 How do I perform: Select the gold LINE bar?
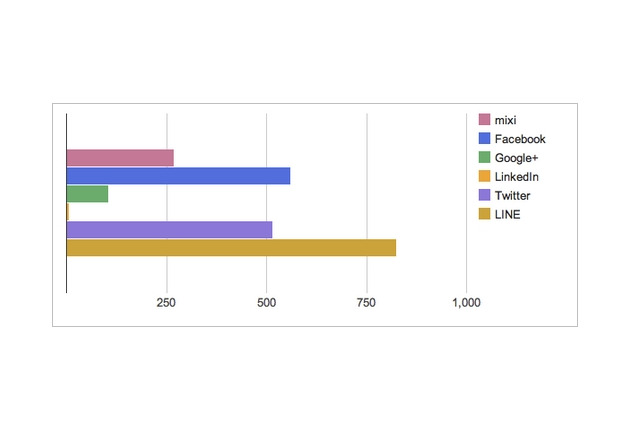(231, 248)
